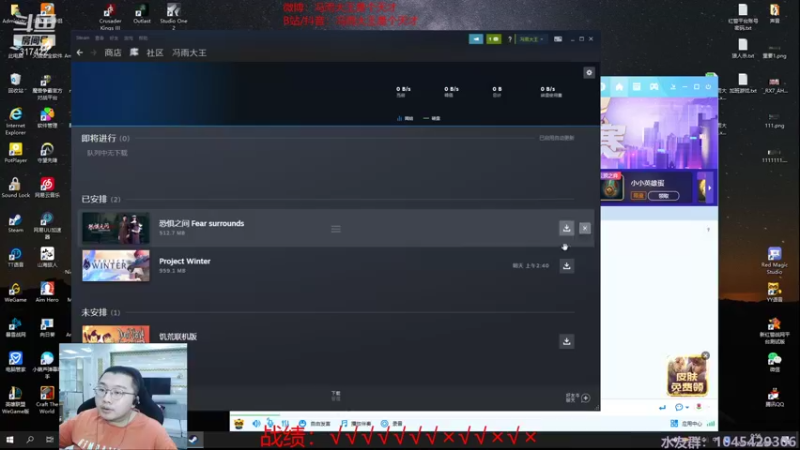Open Red Magic Studio desktop shortcut

[x=774, y=261]
